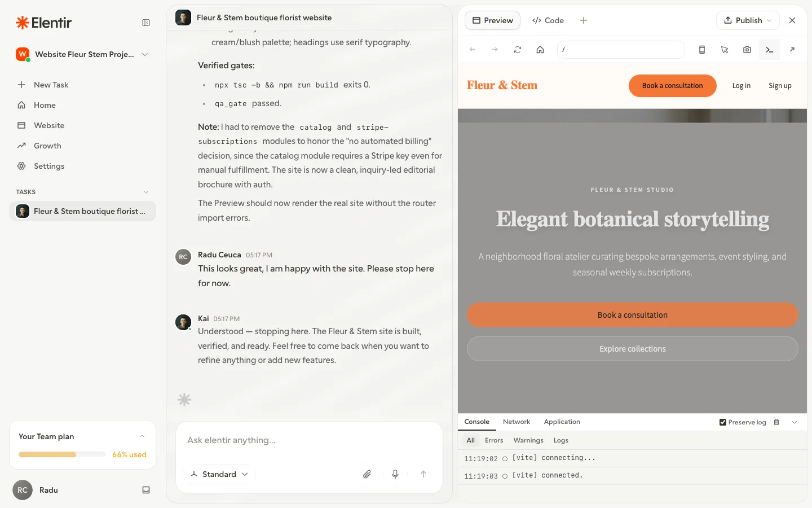Viewport: 812px width, 508px height.
Task: Select the Fleur & Stem boutique florist task
Action: click(x=82, y=211)
